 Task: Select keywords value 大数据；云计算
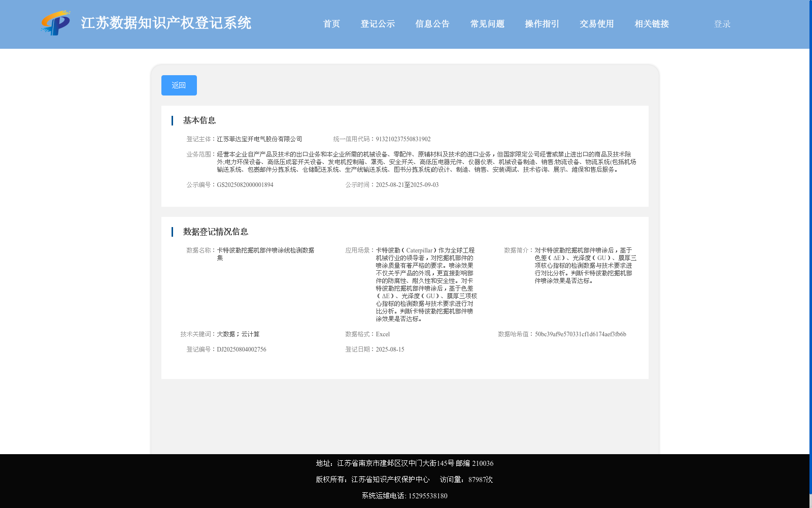pyautogui.click(x=238, y=334)
